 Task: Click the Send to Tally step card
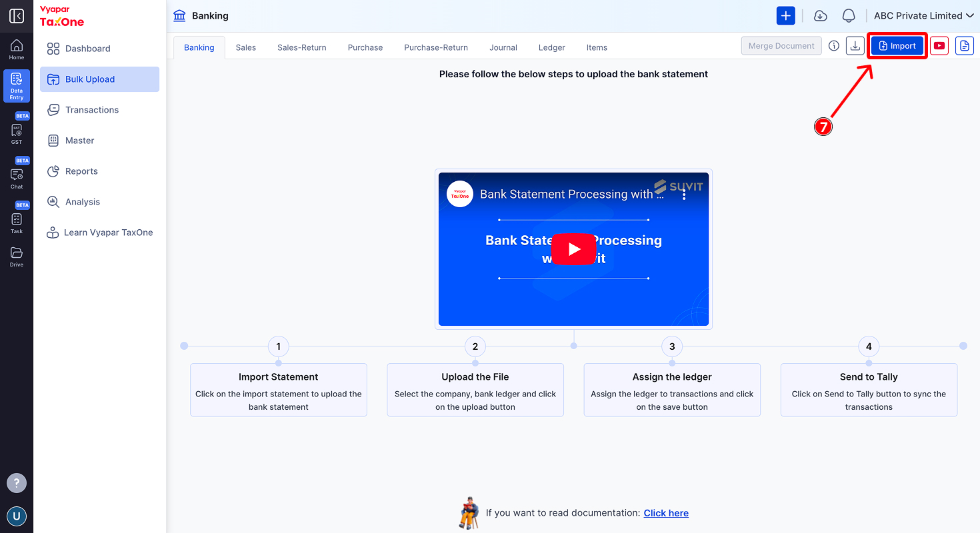coord(869,390)
